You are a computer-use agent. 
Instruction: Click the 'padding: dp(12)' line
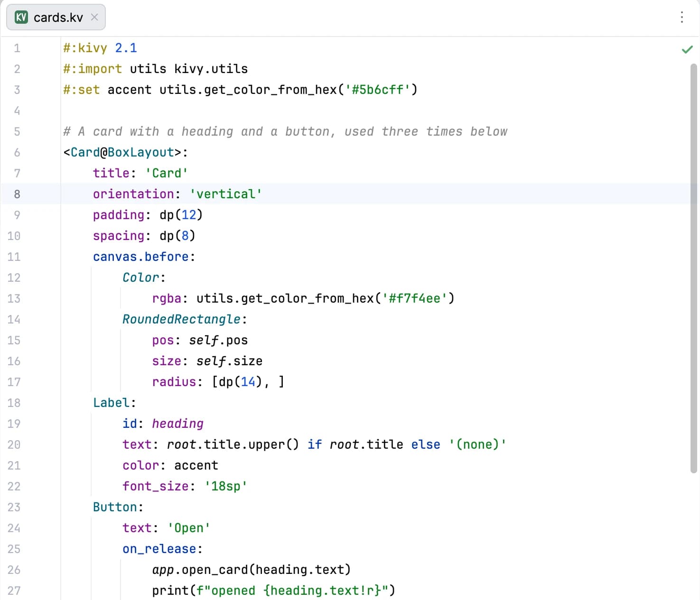click(148, 215)
